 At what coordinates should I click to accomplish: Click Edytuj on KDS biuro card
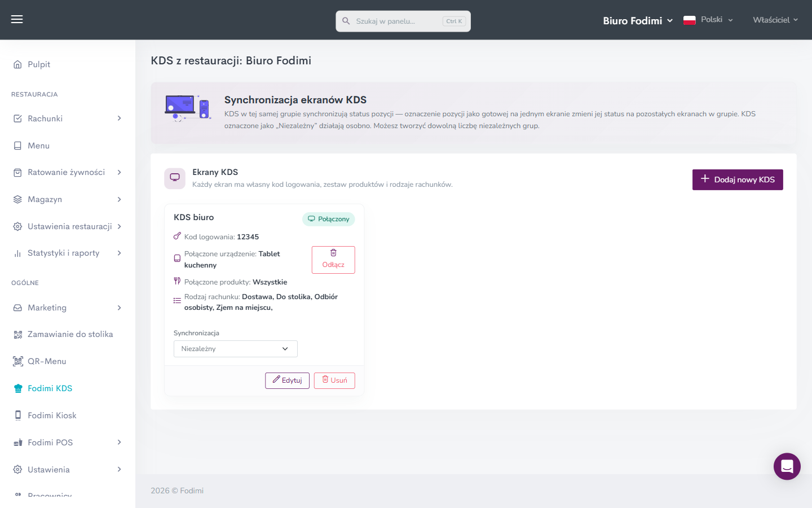288,380
